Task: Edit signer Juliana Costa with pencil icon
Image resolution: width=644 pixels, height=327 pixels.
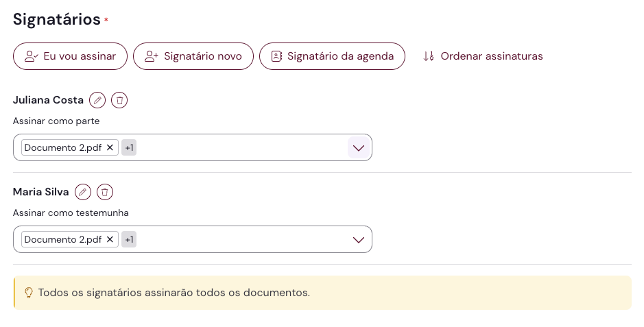Action: point(97,101)
